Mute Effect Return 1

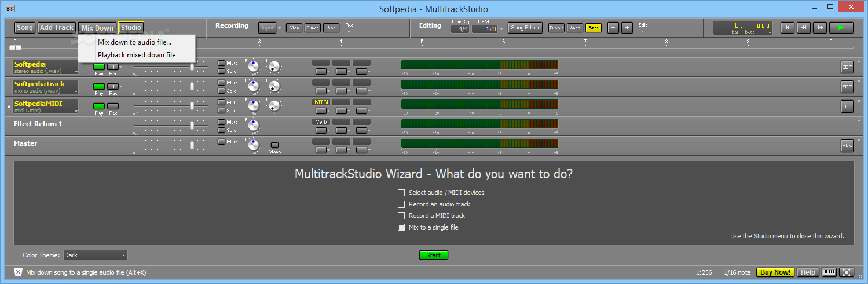pyautogui.click(x=221, y=122)
